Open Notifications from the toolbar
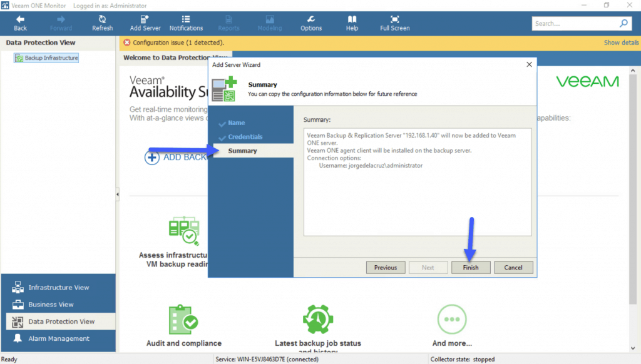Image resolution: width=641 pixels, height=364 pixels. coord(186,20)
